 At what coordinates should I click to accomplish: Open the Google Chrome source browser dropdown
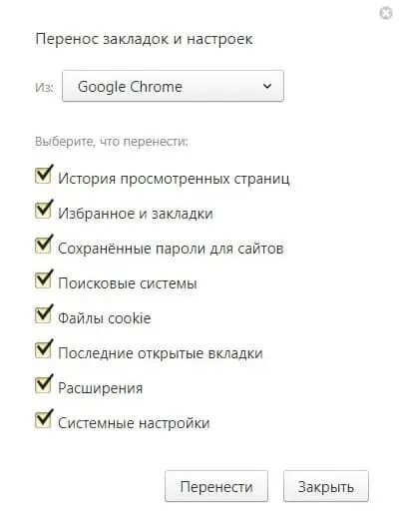point(173,86)
